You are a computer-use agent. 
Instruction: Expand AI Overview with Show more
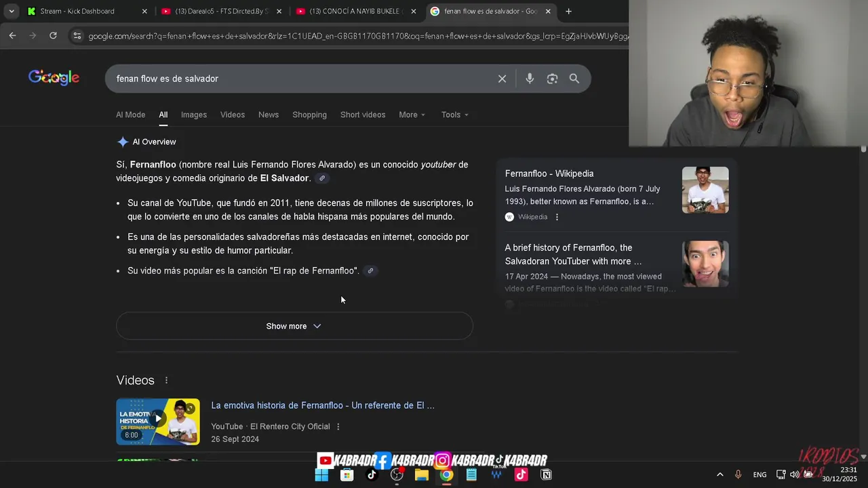[294, 326]
